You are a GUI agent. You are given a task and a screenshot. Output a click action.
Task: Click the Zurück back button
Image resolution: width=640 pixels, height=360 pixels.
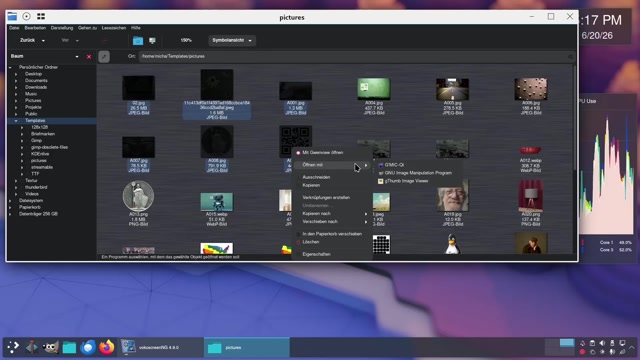coord(27,40)
